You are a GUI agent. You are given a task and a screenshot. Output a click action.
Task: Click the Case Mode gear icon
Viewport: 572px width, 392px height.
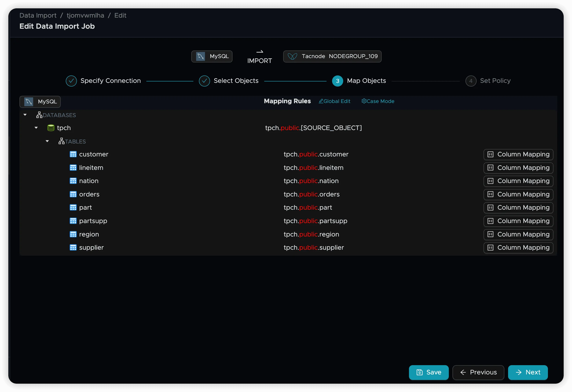(364, 101)
